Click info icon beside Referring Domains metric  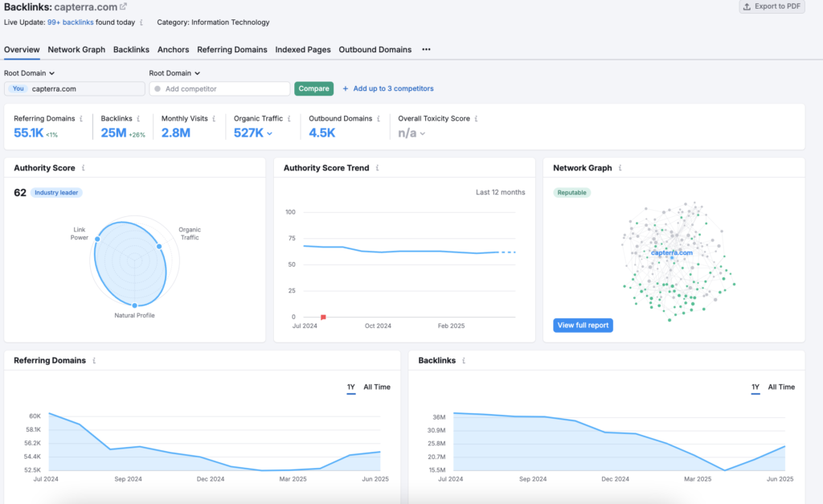point(81,119)
